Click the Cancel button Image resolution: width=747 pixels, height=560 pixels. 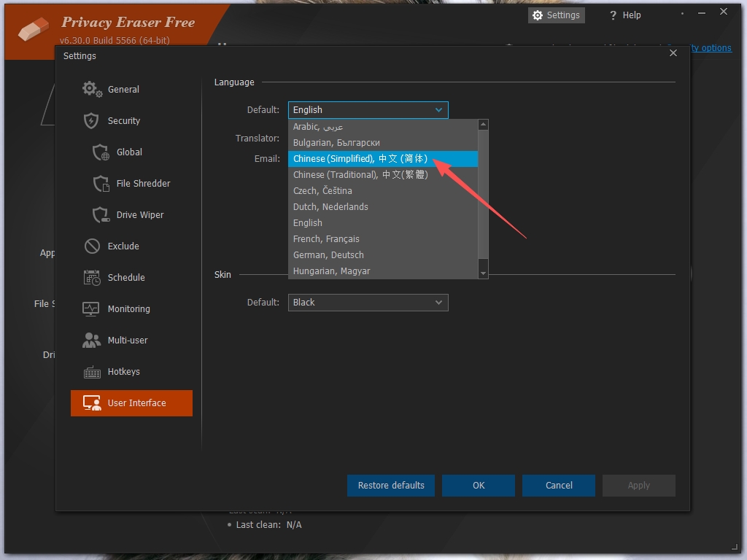[558, 485]
